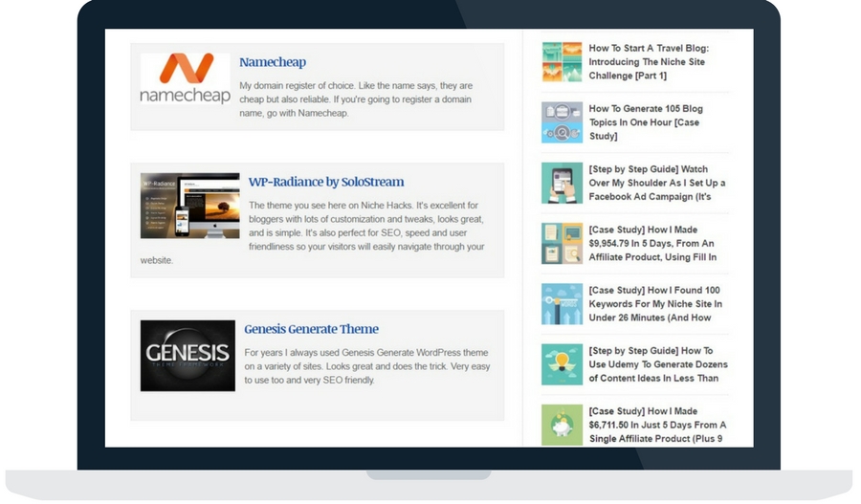Click the Genesis description starting 'For years I always'
The height and width of the screenshot is (504, 861).
366,366
